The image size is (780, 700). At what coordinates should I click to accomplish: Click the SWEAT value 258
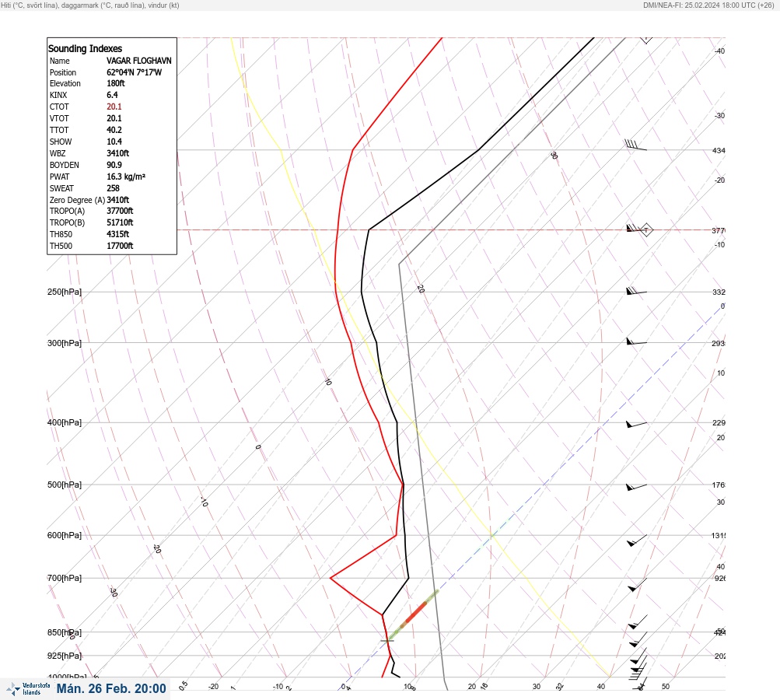tap(113, 188)
